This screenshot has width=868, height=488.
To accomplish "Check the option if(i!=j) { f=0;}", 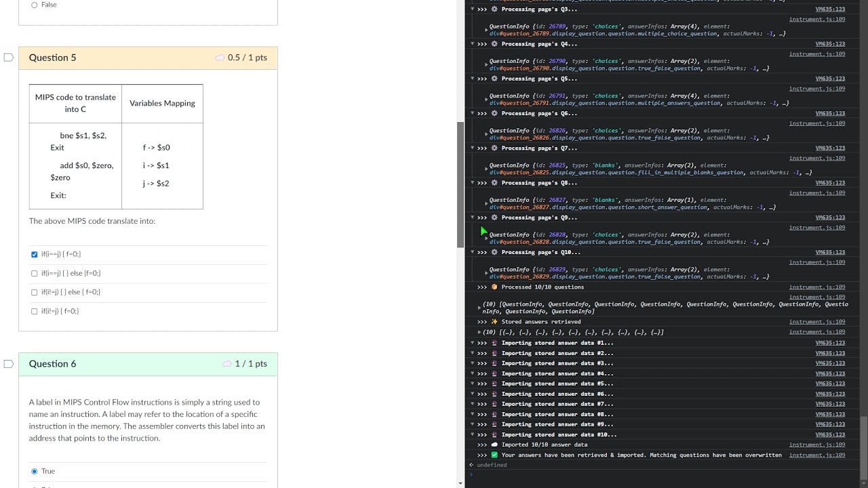I will [x=35, y=311].
